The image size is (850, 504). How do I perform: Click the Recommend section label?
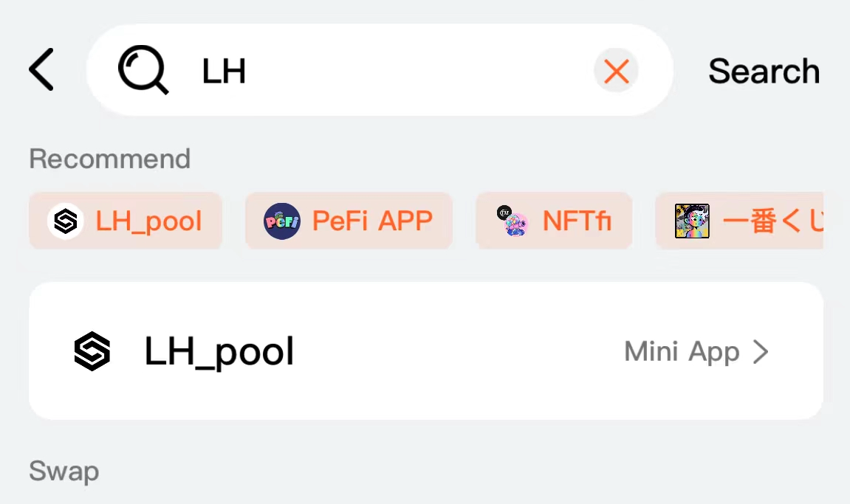point(109,159)
